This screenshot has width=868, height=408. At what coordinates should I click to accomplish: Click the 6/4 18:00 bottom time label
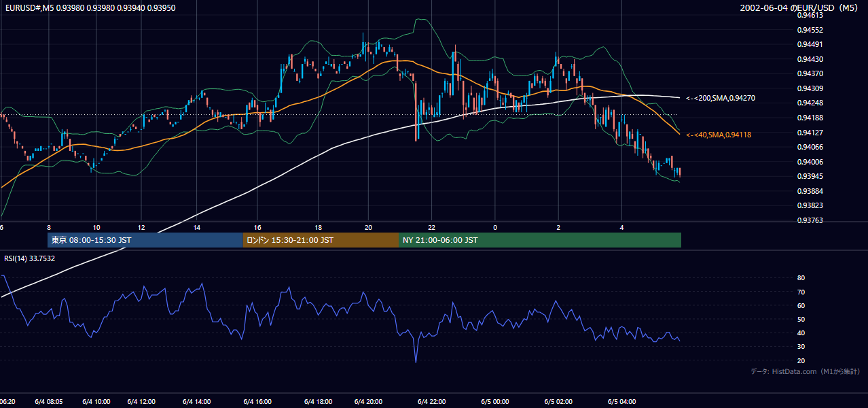click(x=318, y=402)
